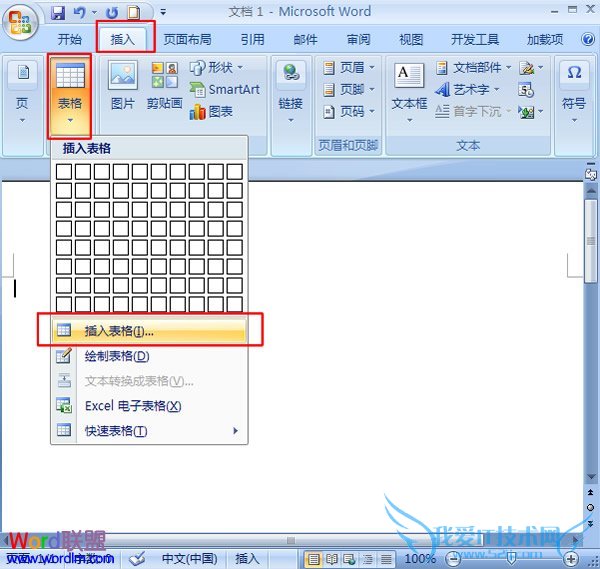Switch to Print Layout view

(x=313, y=559)
